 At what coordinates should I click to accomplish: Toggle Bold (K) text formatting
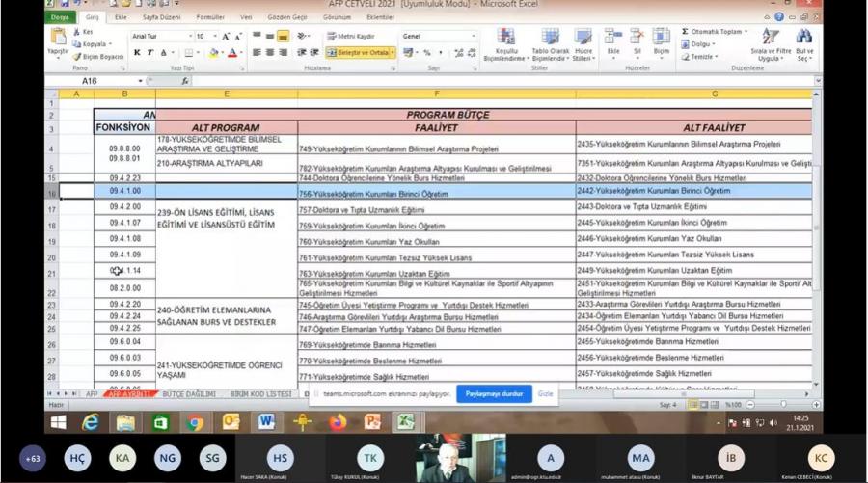click(x=137, y=53)
